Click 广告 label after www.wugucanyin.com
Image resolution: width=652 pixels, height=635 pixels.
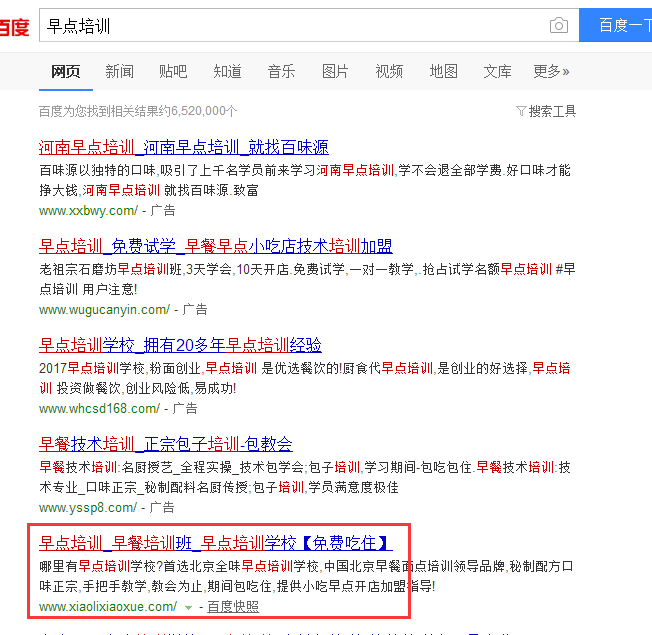[195, 309]
